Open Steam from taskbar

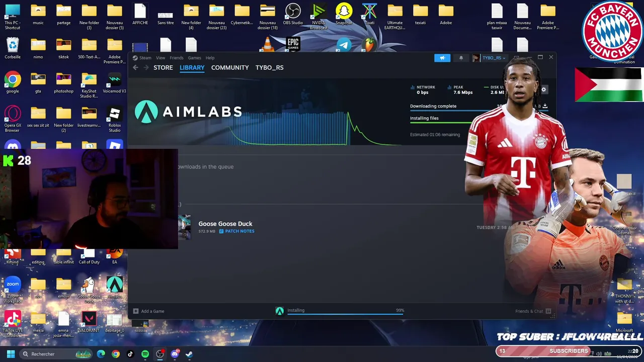189,354
